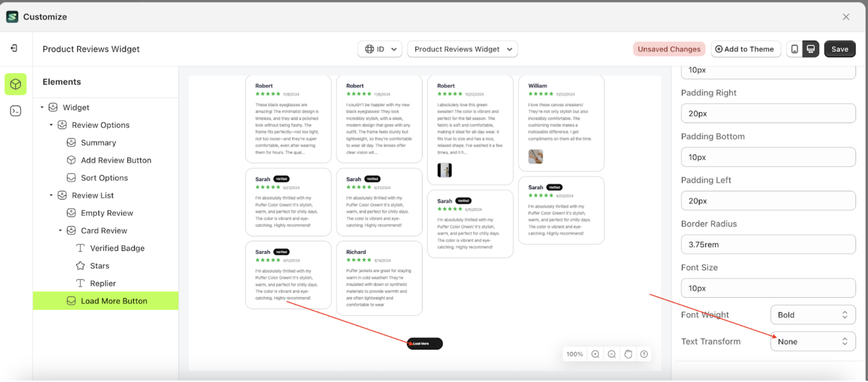Open the help question mark icon
The width and height of the screenshot is (868, 382).
point(644,354)
